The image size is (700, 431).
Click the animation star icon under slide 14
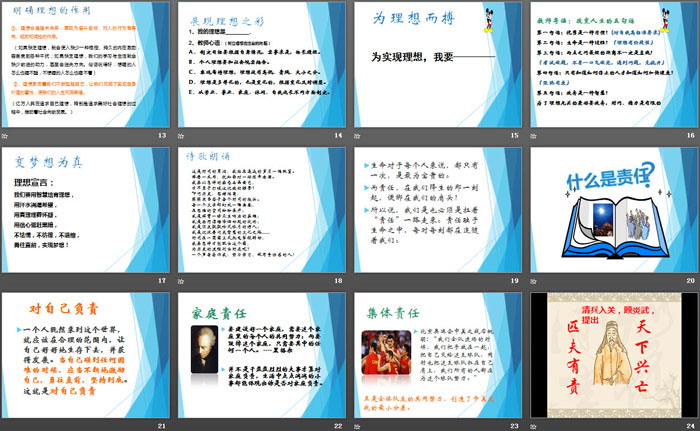181,136
